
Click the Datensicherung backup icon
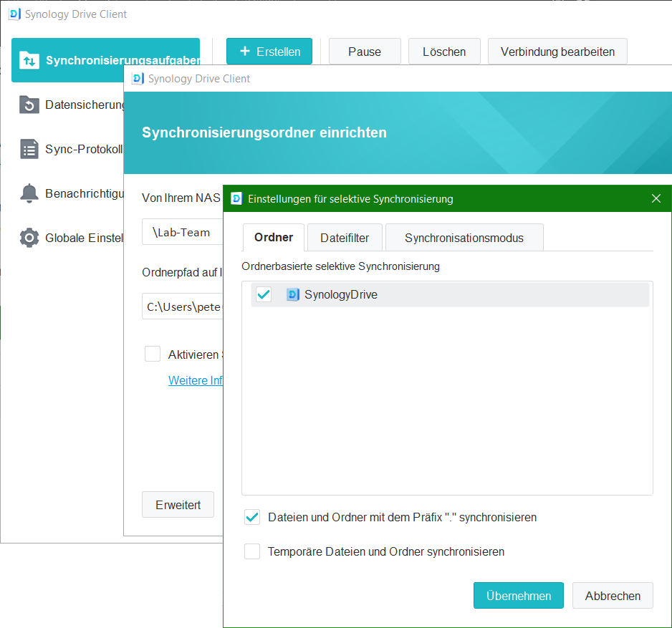[29, 105]
